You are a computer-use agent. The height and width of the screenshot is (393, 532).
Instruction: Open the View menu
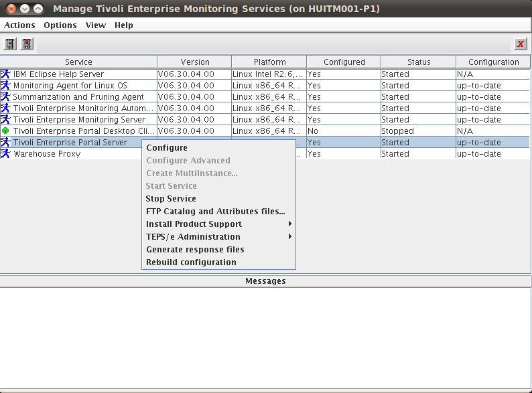(96, 25)
